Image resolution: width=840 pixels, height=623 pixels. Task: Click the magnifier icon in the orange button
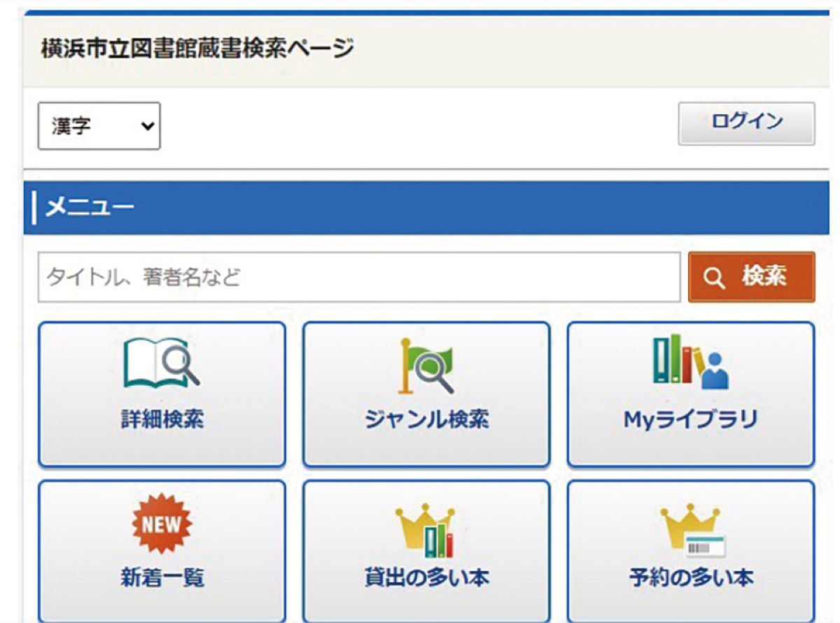click(713, 278)
